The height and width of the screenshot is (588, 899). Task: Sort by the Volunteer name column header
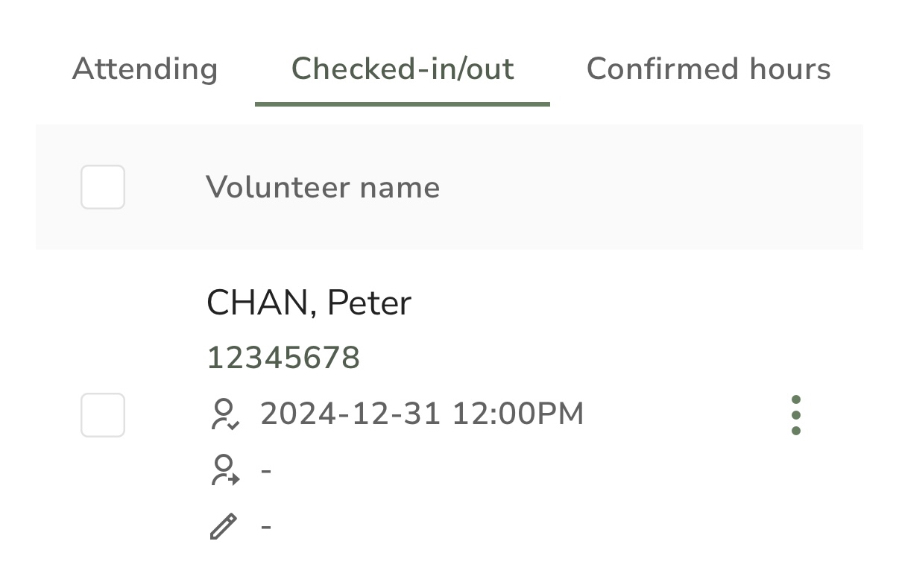(323, 187)
